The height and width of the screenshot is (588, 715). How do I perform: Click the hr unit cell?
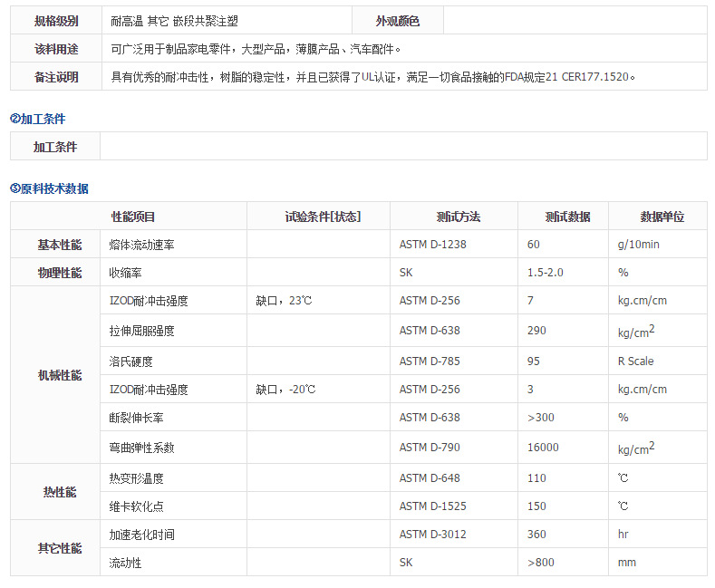tap(658, 535)
